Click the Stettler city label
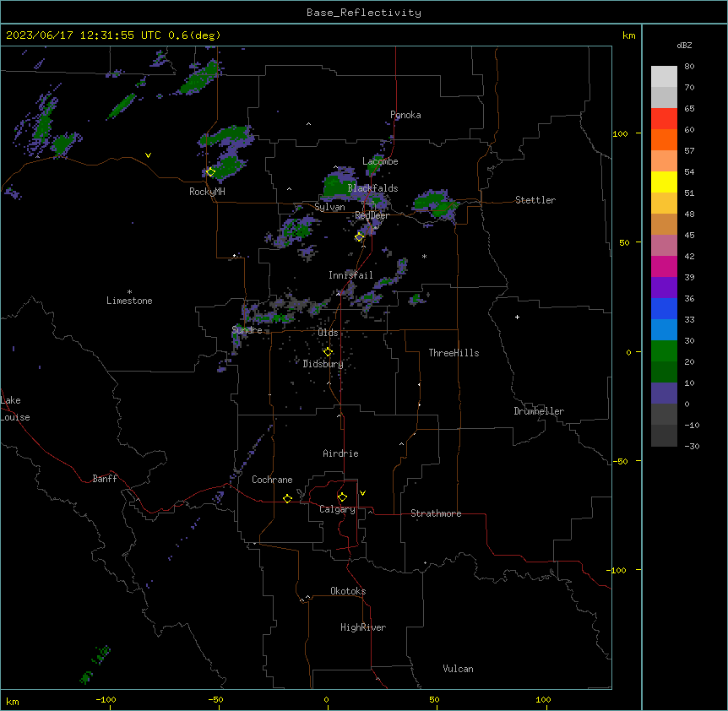Viewport: 728px width, 711px height. pyautogui.click(x=535, y=200)
